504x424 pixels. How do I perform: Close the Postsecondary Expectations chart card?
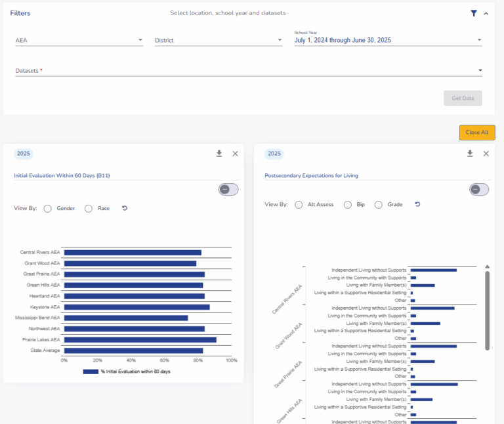pyautogui.click(x=486, y=154)
